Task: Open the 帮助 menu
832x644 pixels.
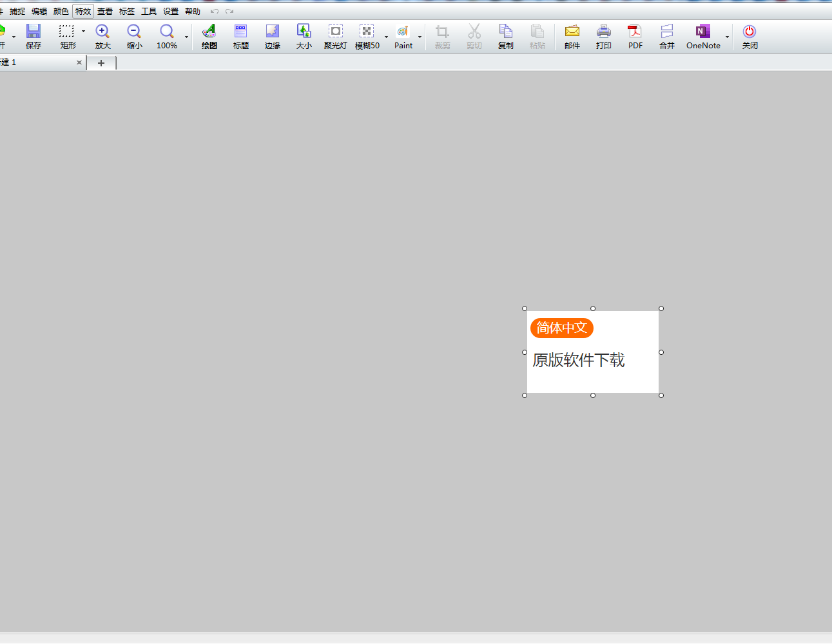Action: point(193,12)
